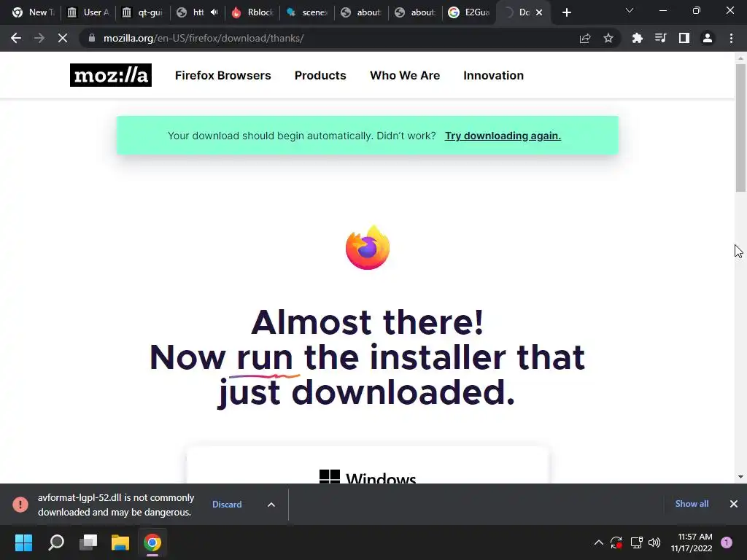Switch to the qt-gui tab
747x560 pixels.
click(x=142, y=12)
